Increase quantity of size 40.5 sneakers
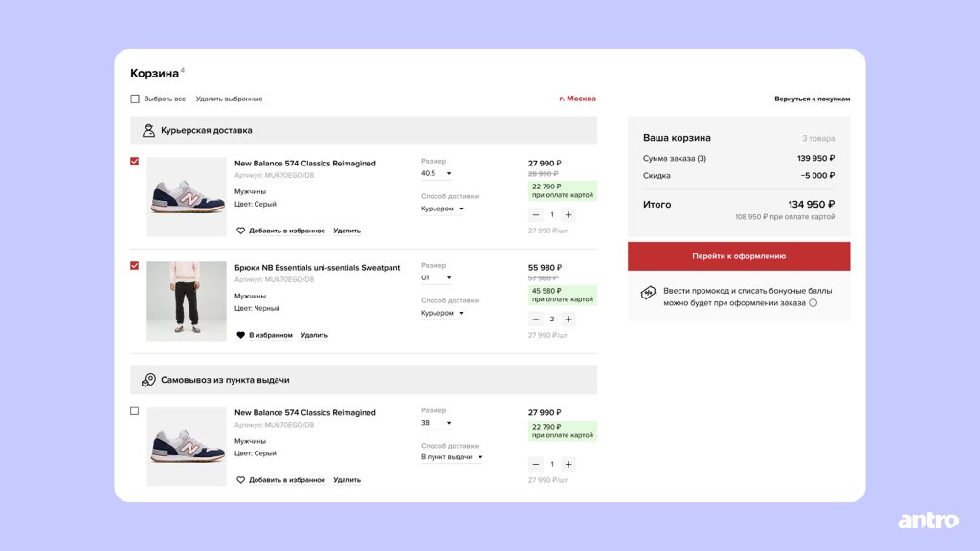980x551 pixels. click(x=568, y=215)
